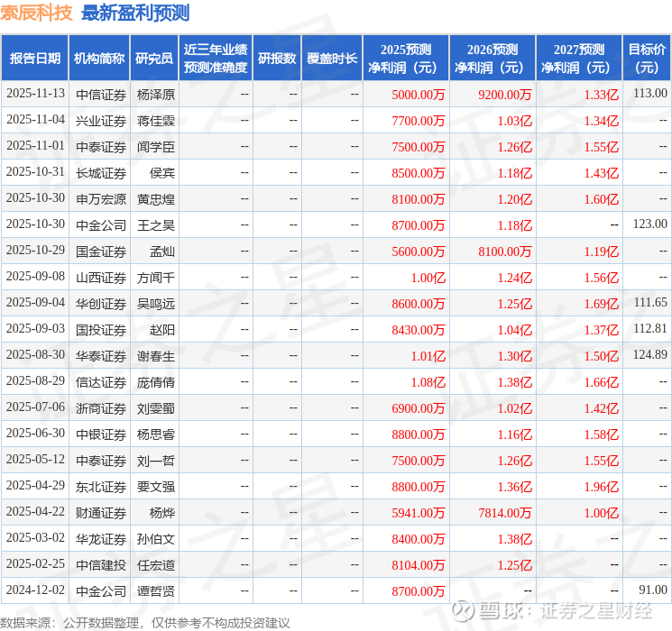The height and width of the screenshot is (631, 672).
Task: Click 6900.00万 profit forecast
Action: [x=418, y=408]
